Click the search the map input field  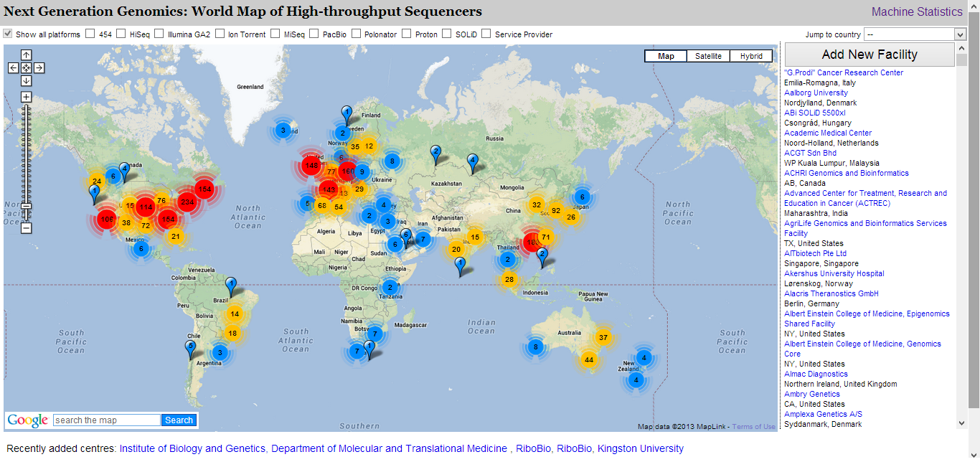[106, 420]
